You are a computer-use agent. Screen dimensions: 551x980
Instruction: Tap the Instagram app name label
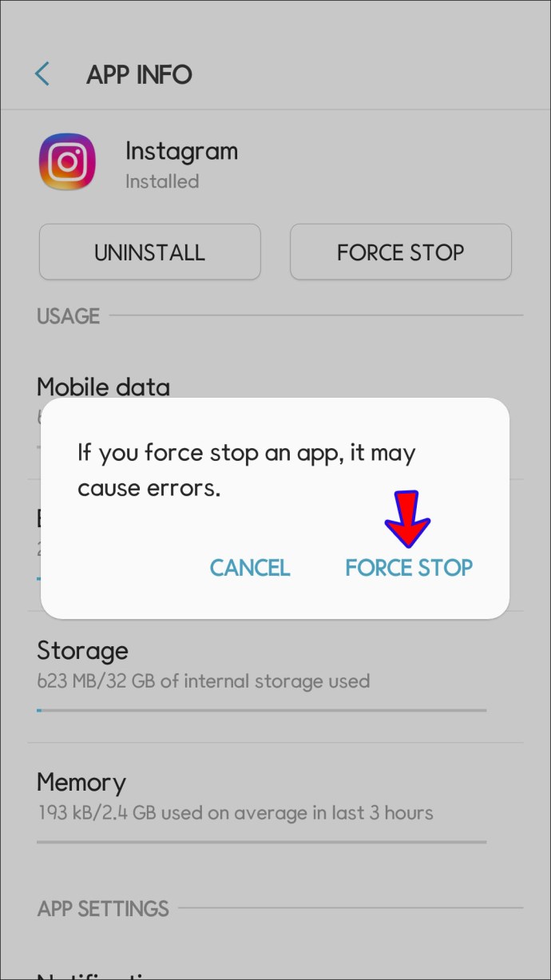click(x=182, y=151)
